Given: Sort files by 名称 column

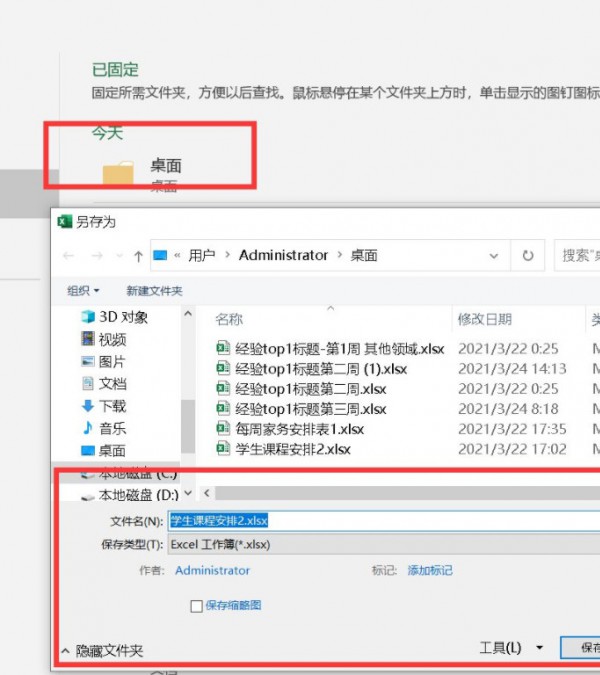Looking at the screenshot, I should point(229,319).
